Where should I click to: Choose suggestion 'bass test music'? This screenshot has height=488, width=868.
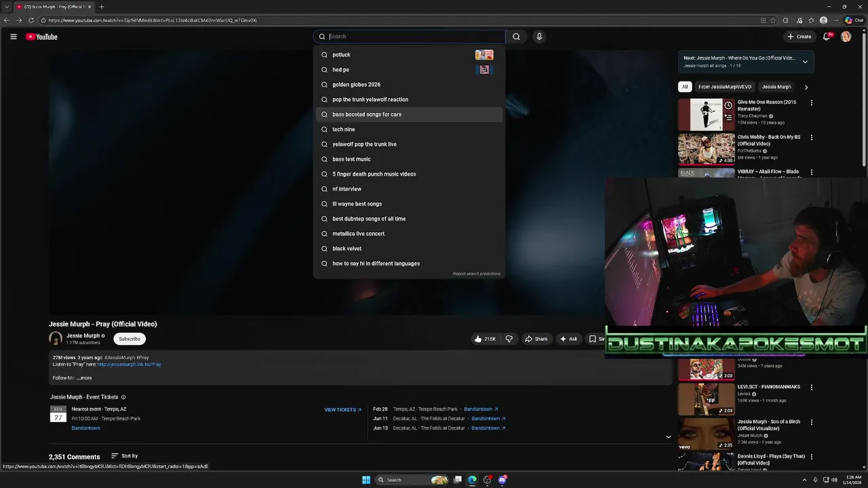[409, 159]
